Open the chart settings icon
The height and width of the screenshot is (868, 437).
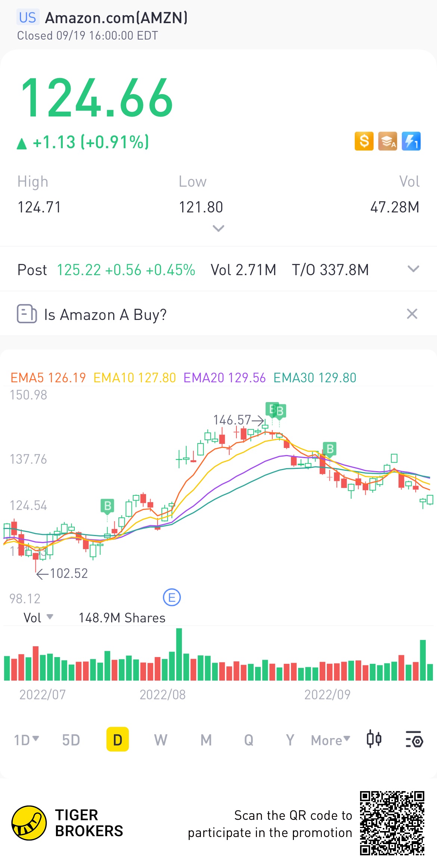point(414,740)
